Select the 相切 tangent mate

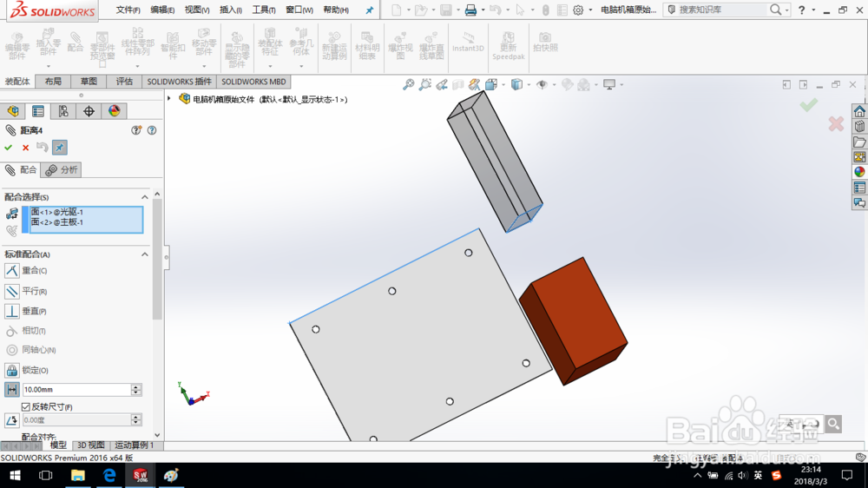click(11, 331)
